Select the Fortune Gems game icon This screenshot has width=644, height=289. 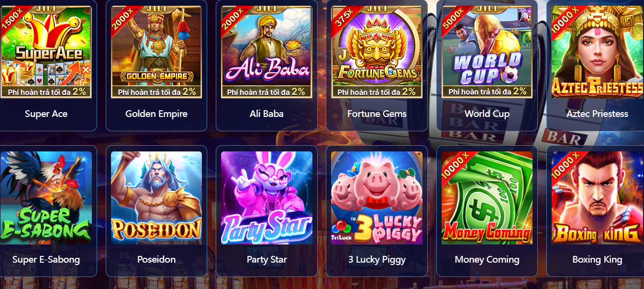pos(377,52)
